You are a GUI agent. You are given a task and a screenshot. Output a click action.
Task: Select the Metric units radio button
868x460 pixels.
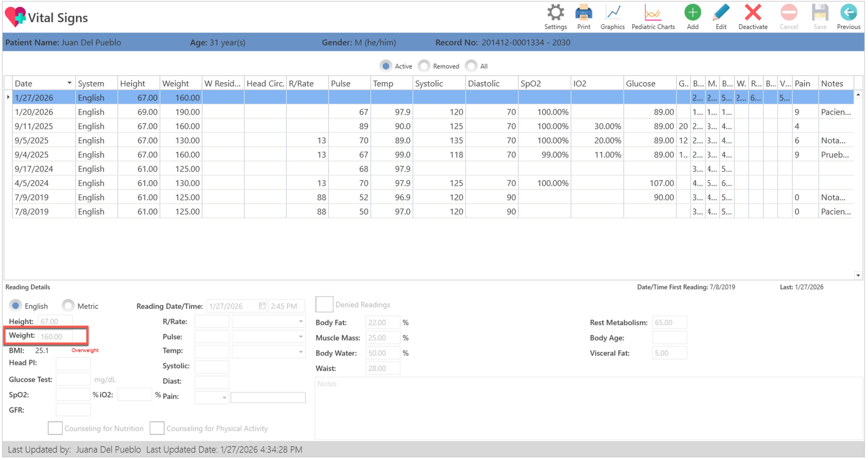click(68, 306)
